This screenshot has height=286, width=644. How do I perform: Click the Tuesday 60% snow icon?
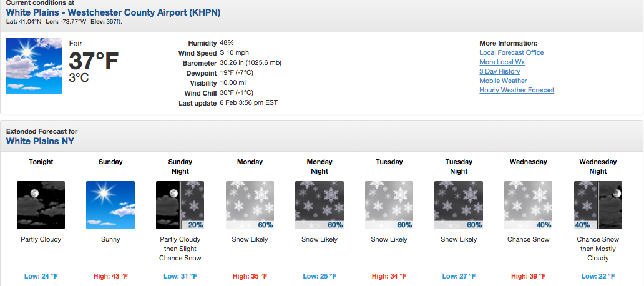pos(389,205)
